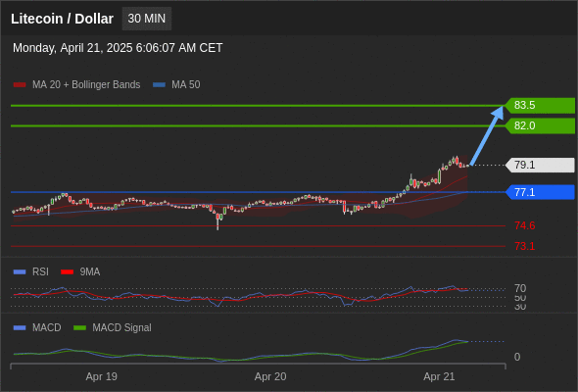578x392 pixels.
Task: Click the 79.1 current price label
Action: tap(540, 165)
